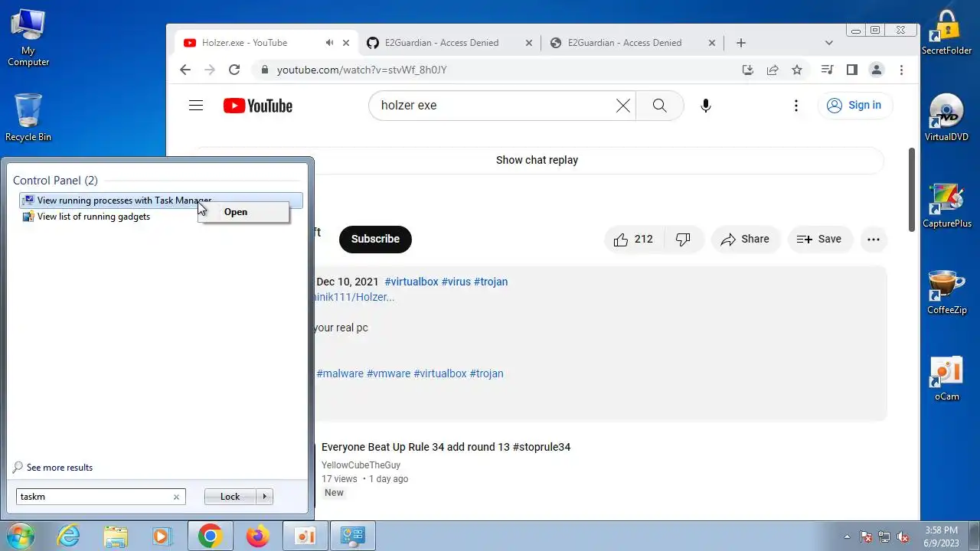Open Chrome media control icon
Screen dimensions: 980x551
pyautogui.click(x=827, y=70)
